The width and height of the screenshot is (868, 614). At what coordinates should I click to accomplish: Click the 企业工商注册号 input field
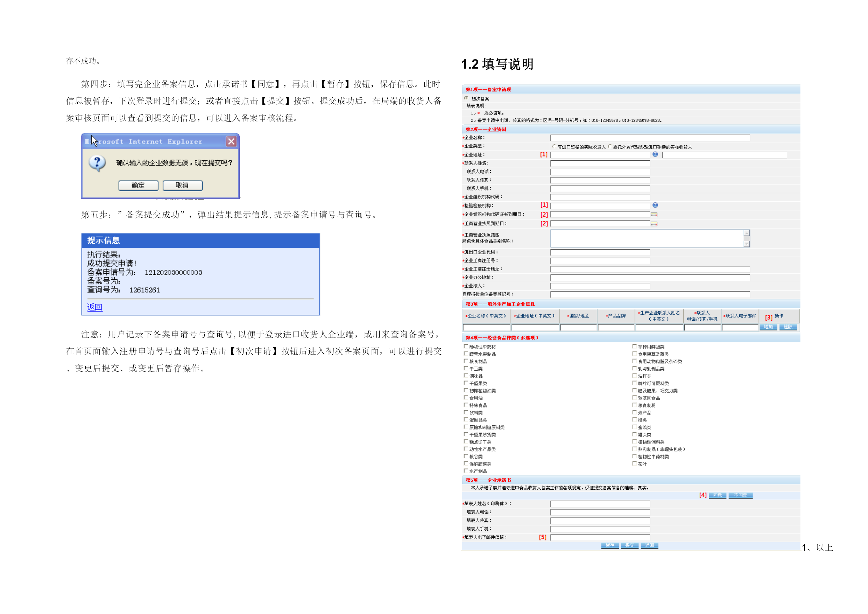[600, 261]
